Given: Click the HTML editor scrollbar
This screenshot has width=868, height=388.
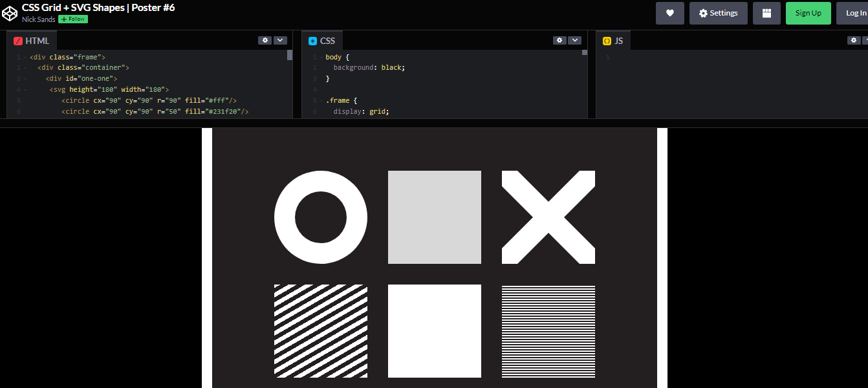Looking at the screenshot, I should 289,56.
